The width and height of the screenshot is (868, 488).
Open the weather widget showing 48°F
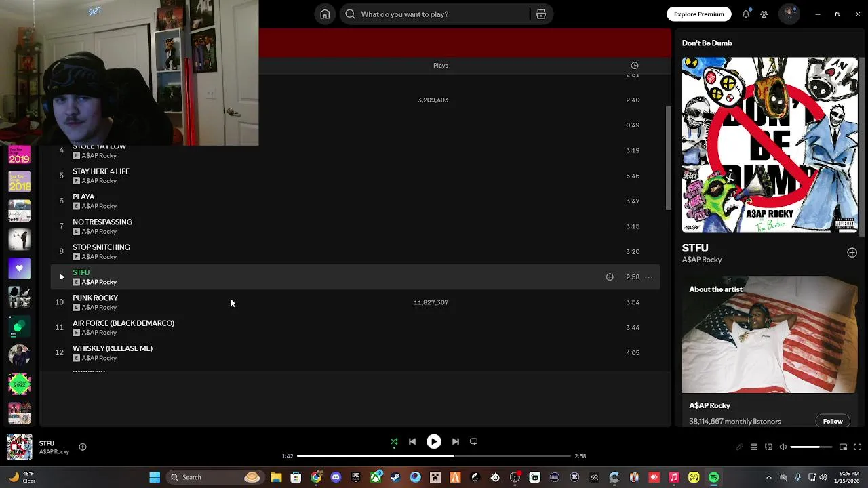coord(22,477)
